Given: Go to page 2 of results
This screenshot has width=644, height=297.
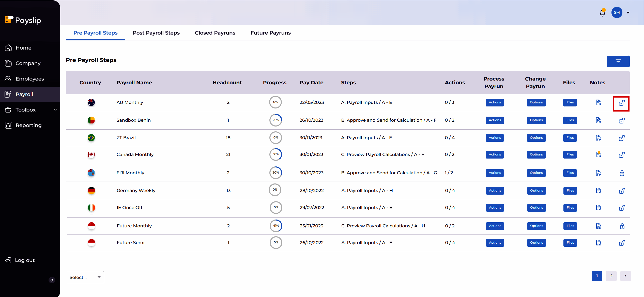Looking at the screenshot, I should 611,276.
